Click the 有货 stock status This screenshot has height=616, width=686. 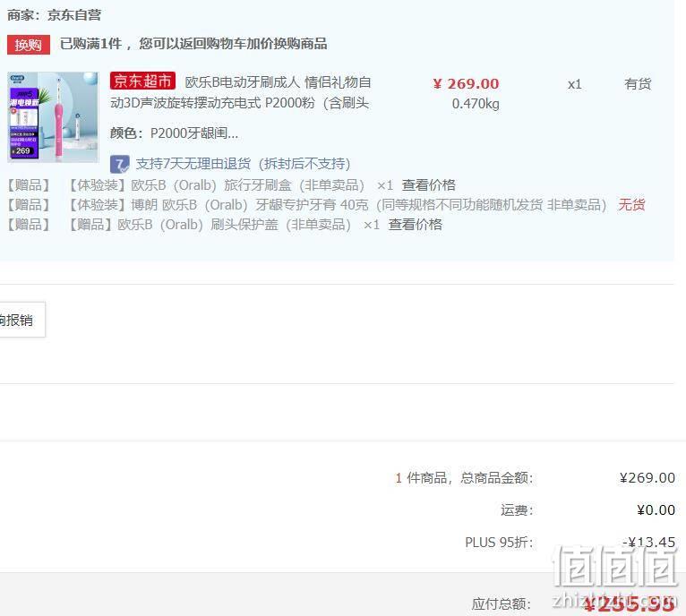coord(638,83)
